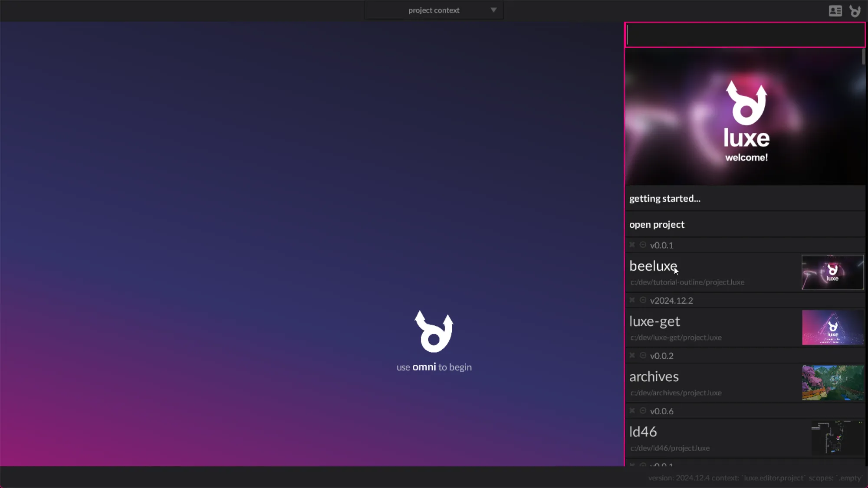The image size is (868, 488).
Task: Click the omni panel scrollbar
Action: pyautogui.click(x=863, y=57)
